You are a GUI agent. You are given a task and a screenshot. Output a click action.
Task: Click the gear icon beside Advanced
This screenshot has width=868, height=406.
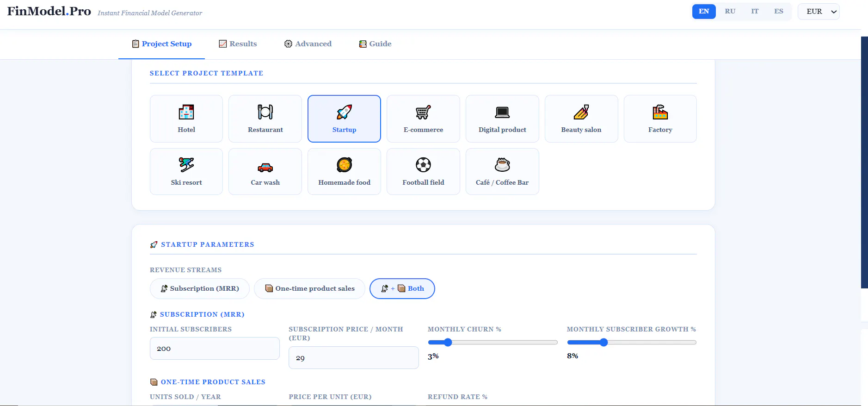pyautogui.click(x=288, y=44)
